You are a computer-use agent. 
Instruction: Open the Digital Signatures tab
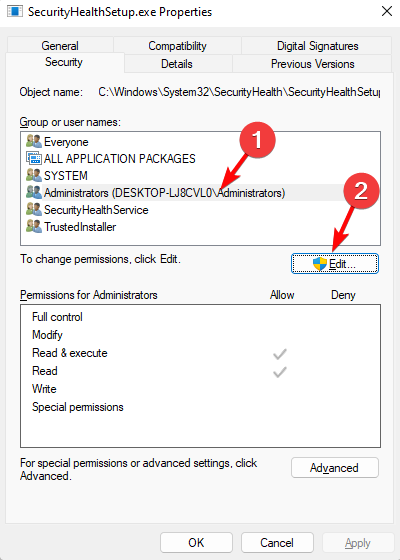pos(318,46)
